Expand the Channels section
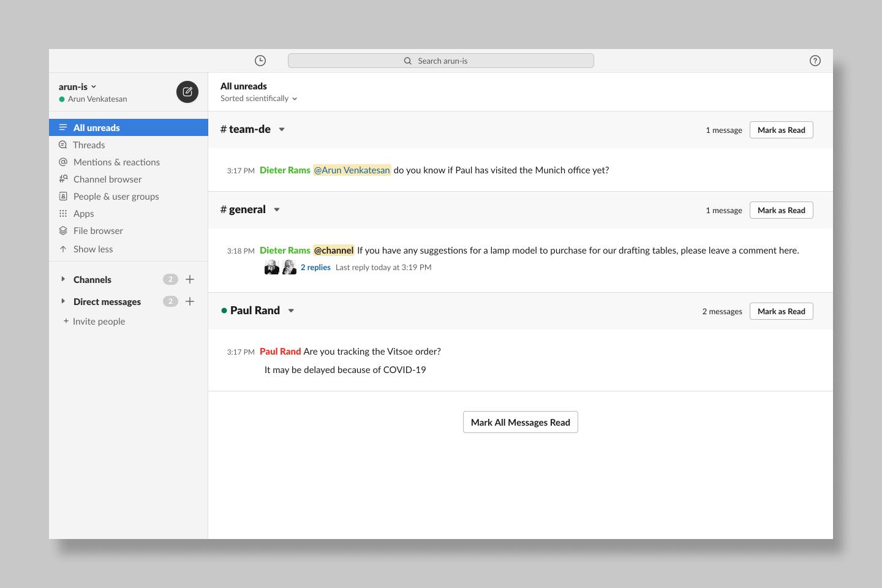 click(63, 279)
